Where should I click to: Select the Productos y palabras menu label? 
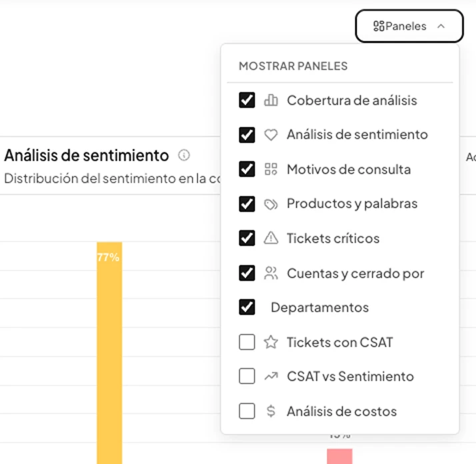[352, 204]
